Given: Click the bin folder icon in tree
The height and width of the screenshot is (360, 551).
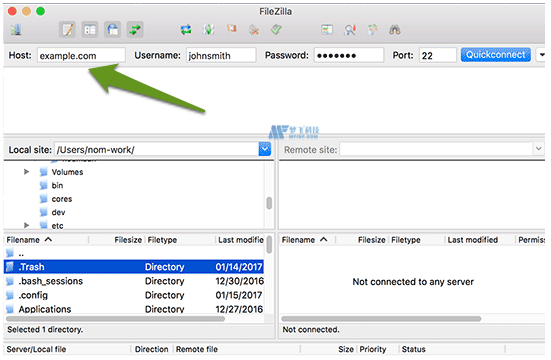Looking at the screenshot, I should [x=44, y=185].
